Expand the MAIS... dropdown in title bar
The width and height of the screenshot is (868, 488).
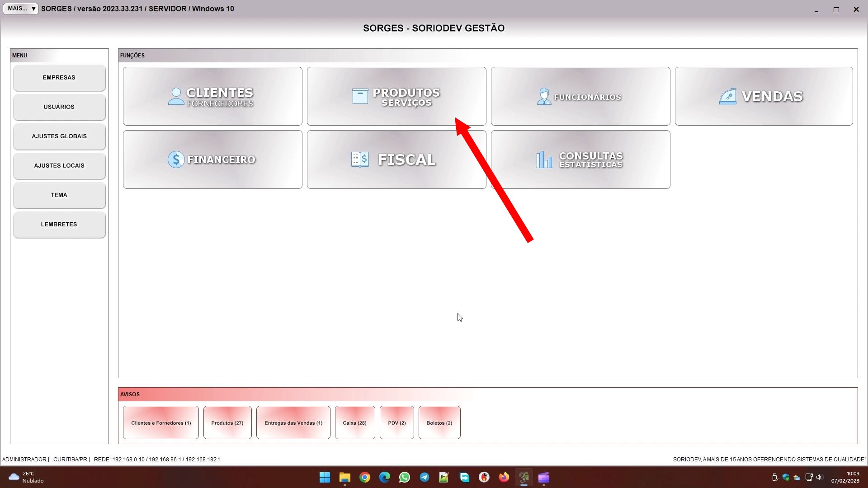(x=21, y=9)
